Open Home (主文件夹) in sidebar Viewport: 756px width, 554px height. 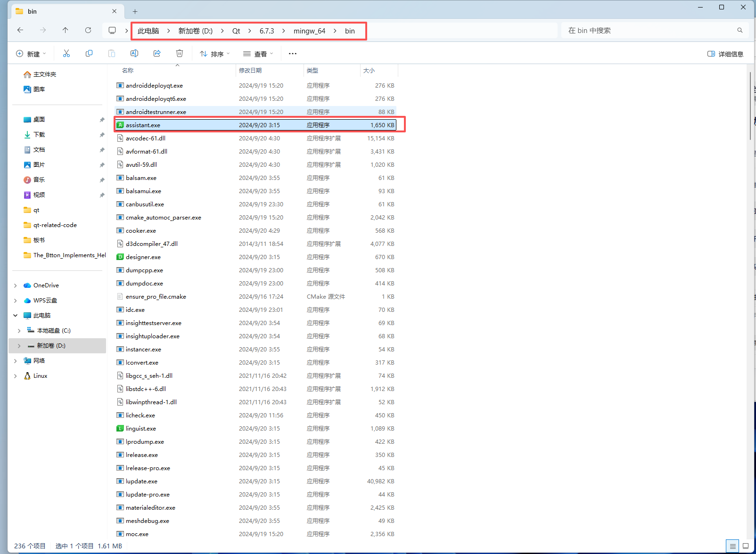pyautogui.click(x=40, y=74)
